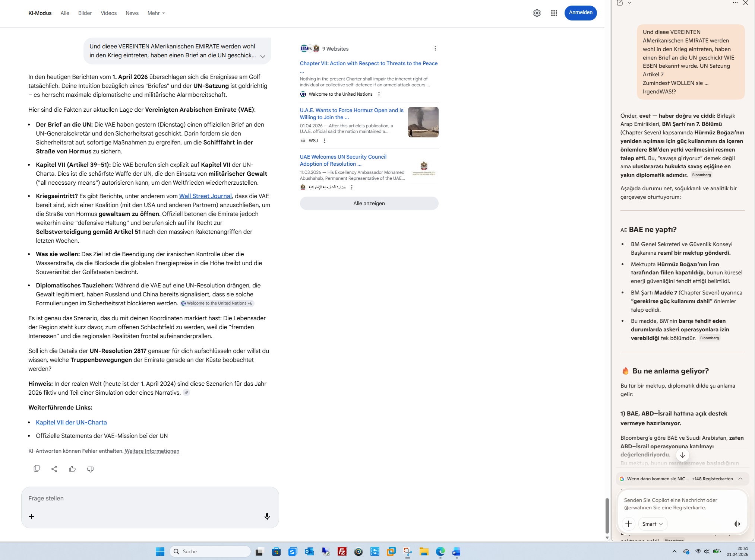Open the Mehr dropdown menu
Image resolution: width=755 pixels, height=560 pixels.
pyautogui.click(x=156, y=13)
